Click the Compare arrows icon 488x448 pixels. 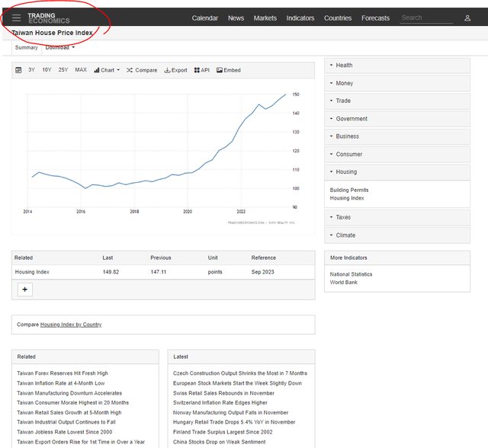point(130,70)
